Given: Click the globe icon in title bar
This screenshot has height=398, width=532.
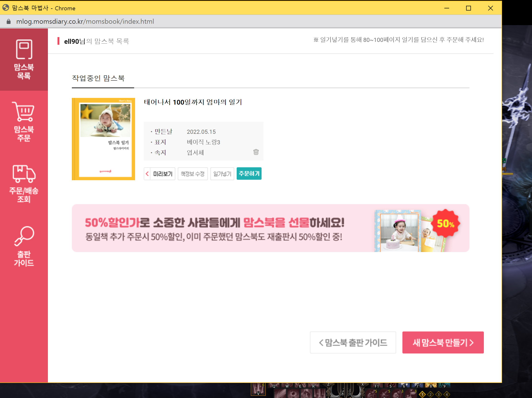Looking at the screenshot, I should coord(6,8).
